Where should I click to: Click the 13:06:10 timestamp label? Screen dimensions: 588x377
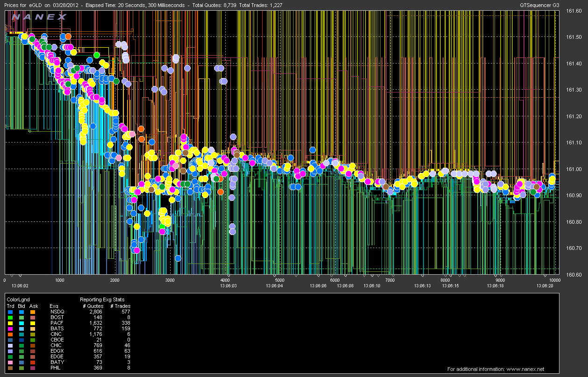(372, 285)
